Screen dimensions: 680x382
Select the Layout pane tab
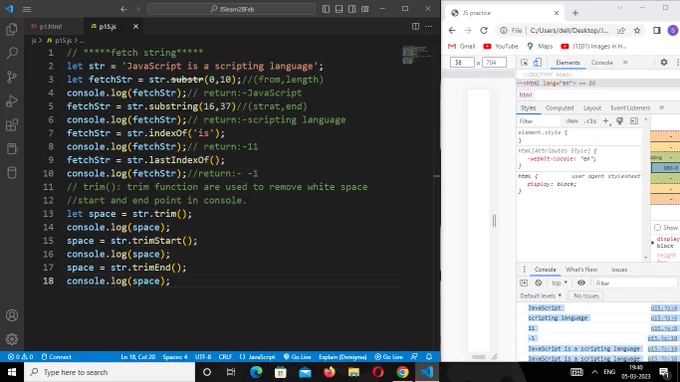(592, 108)
